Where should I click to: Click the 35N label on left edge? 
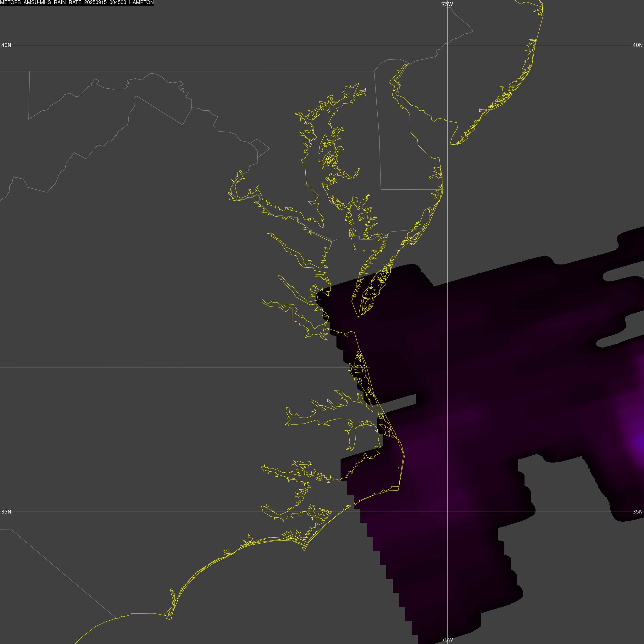coord(6,512)
